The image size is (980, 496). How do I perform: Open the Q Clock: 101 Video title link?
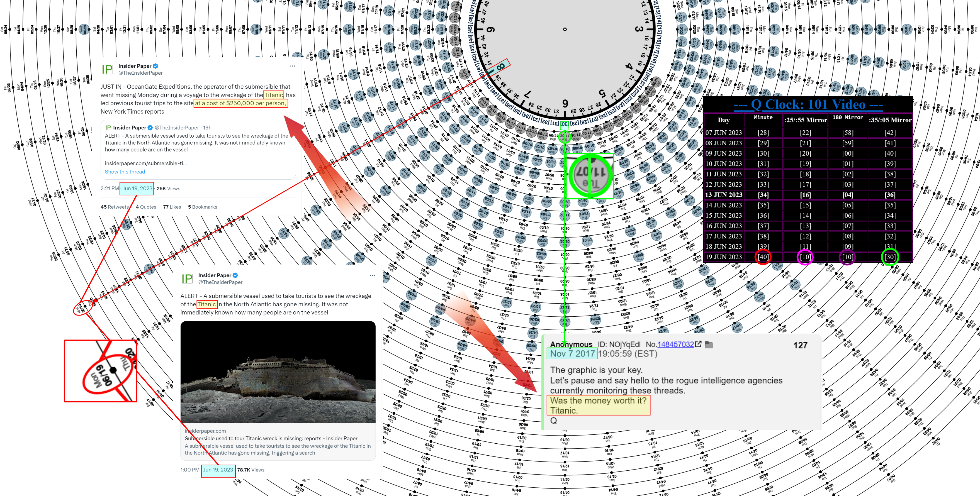(x=808, y=104)
